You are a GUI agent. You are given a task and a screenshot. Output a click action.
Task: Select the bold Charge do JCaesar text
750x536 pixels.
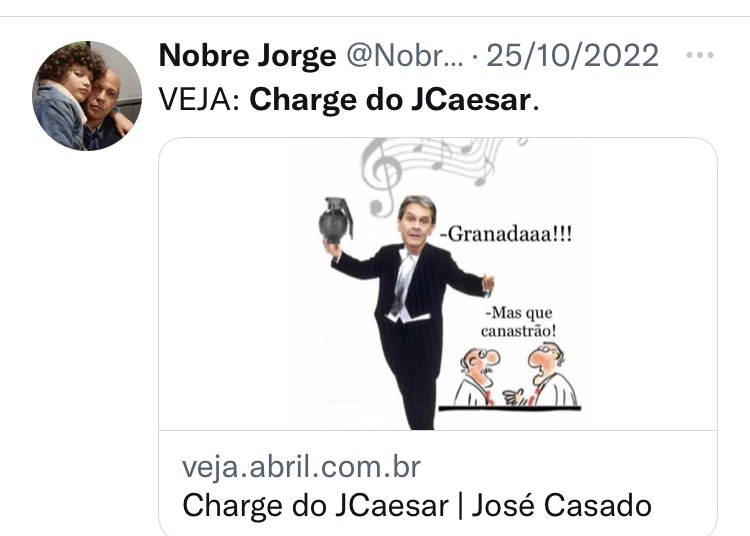[x=390, y=100]
